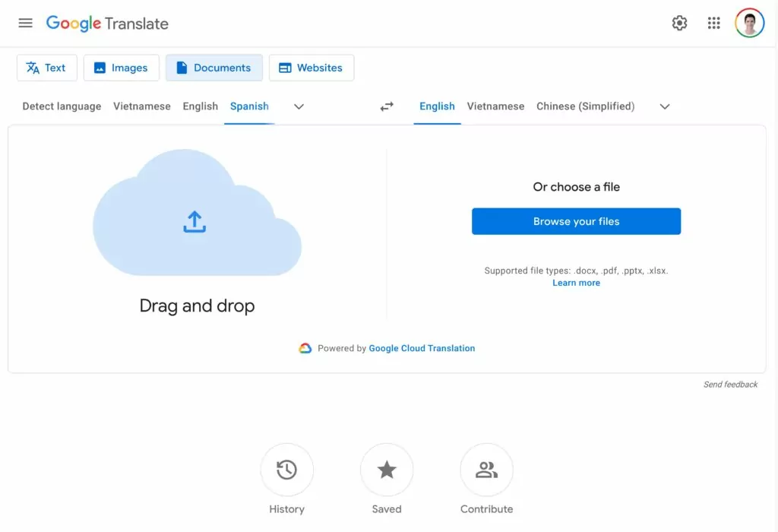Switch to Images translation mode
778x532 pixels.
(121, 68)
